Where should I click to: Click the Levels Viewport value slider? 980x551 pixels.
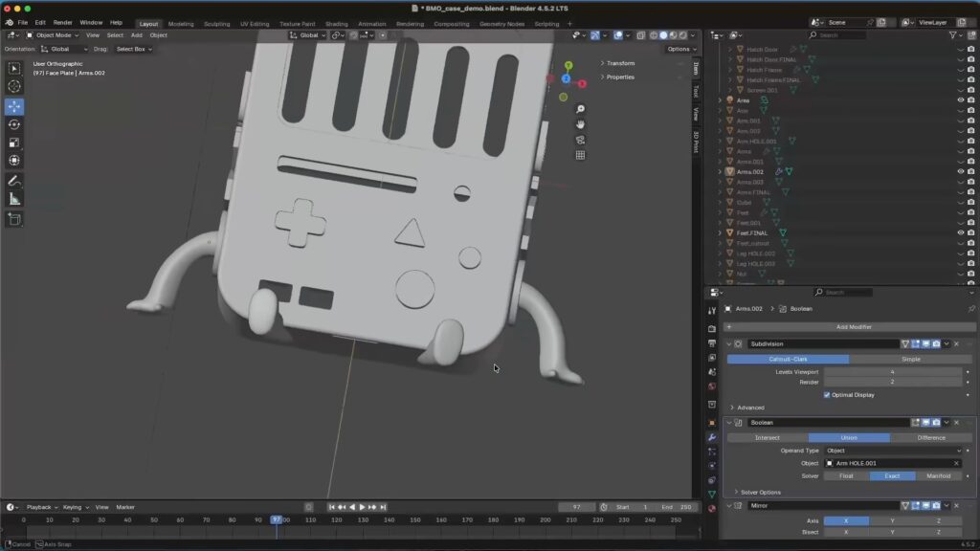[893, 371]
